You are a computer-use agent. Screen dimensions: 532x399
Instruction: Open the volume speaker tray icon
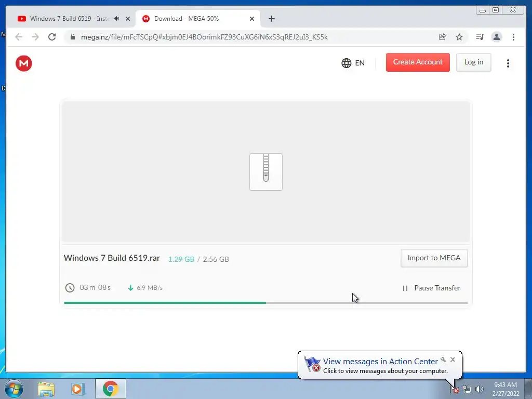click(x=479, y=389)
